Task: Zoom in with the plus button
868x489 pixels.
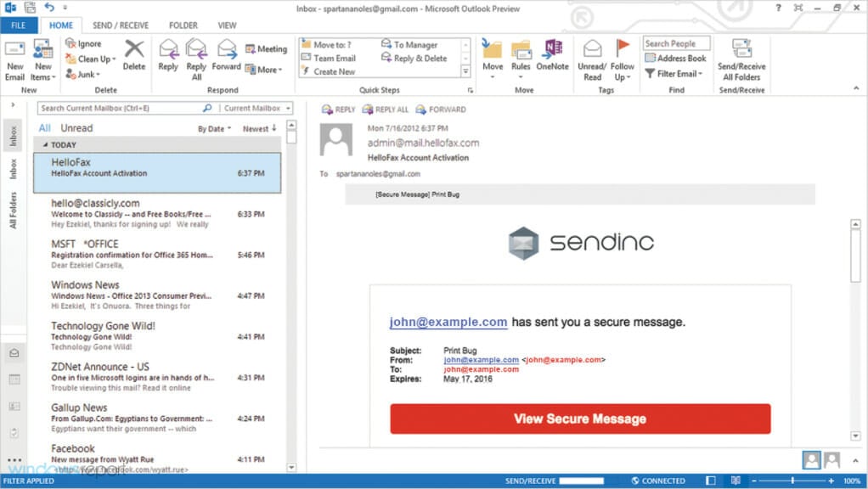Action: (831, 481)
